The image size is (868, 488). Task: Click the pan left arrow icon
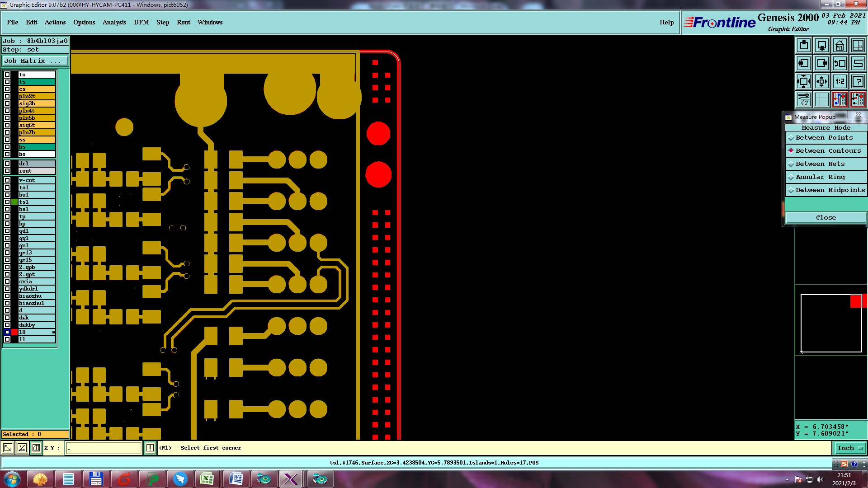[803, 63]
